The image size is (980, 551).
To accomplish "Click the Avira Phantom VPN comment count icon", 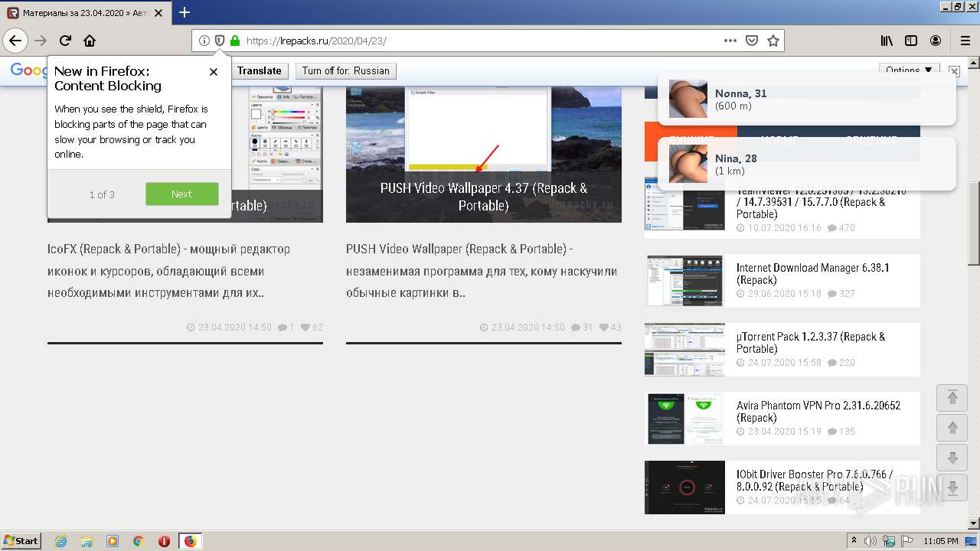I will tap(832, 432).
